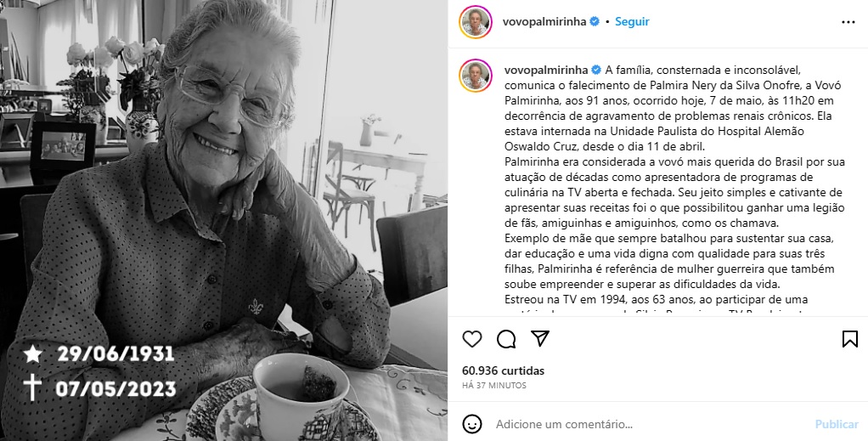Click the Publicar comment button
Viewport: 868px width, 441px height.
pyautogui.click(x=837, y=424)
